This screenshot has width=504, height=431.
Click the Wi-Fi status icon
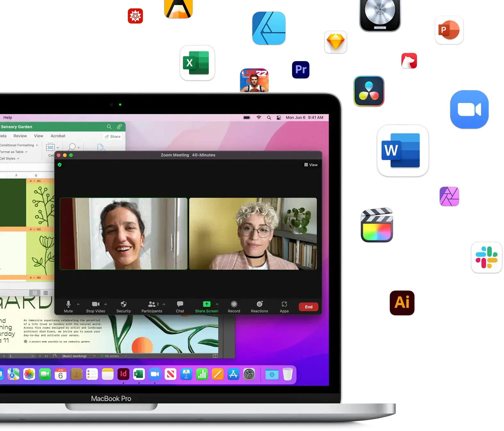(259, 118)
